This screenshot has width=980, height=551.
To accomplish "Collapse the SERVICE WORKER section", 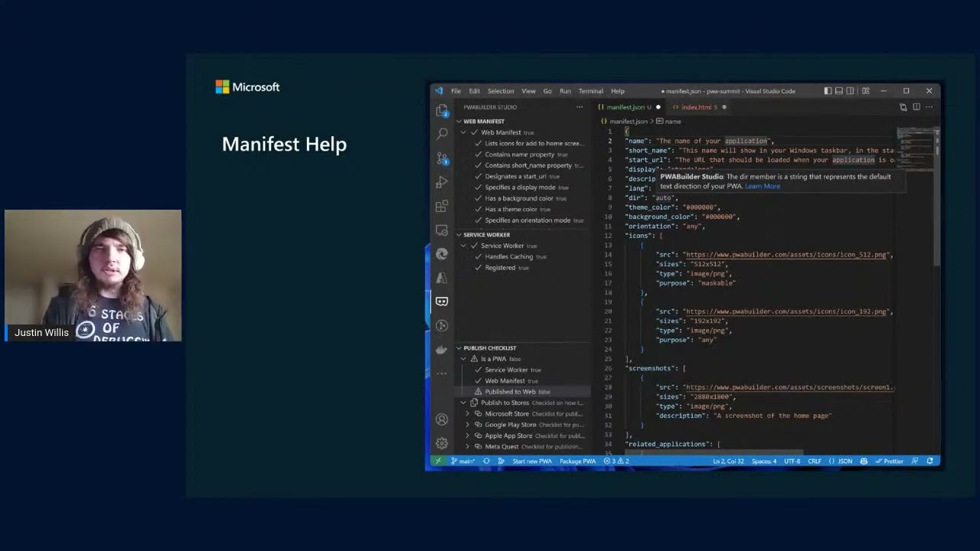I will [459, 235].
